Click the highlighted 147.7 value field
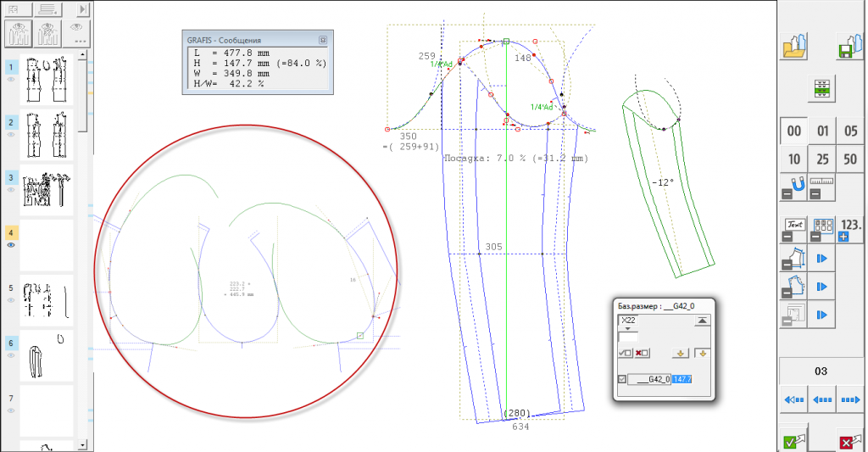The height and width of the screenshot is (452, 868). (682, 379)
